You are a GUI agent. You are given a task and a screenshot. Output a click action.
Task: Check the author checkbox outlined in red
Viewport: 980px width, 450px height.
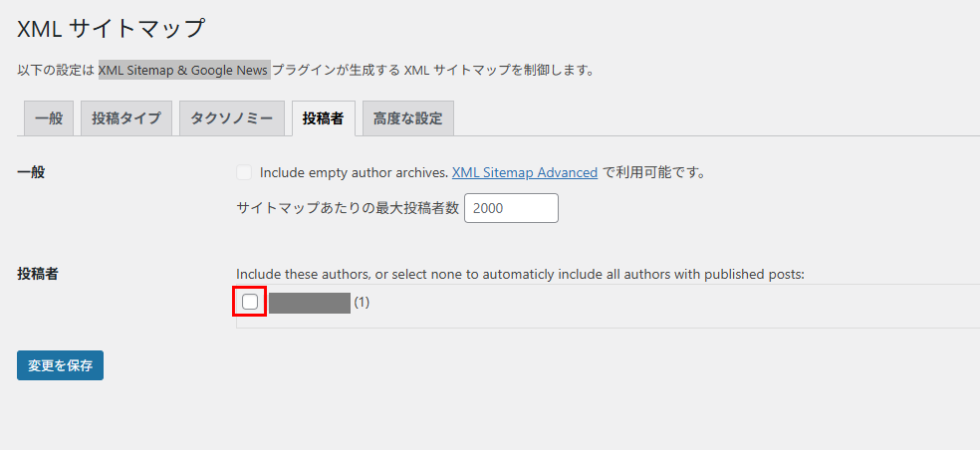(250, 302)
